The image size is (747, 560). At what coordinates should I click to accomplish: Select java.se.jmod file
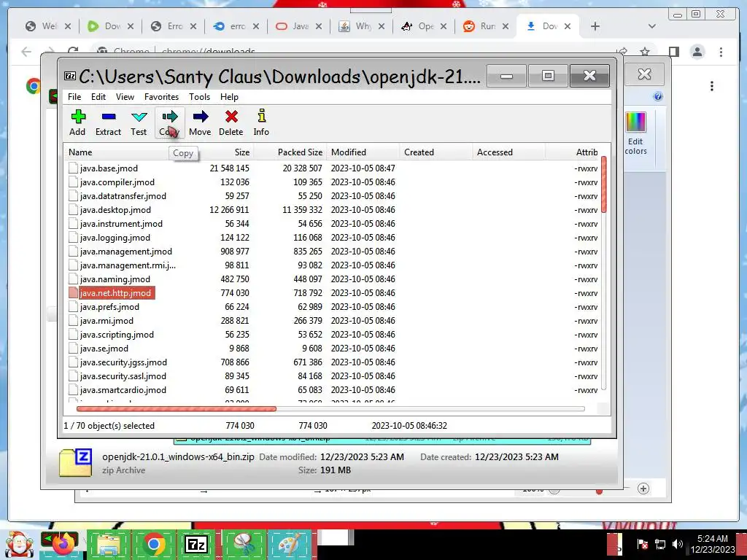tap(104, 348)
